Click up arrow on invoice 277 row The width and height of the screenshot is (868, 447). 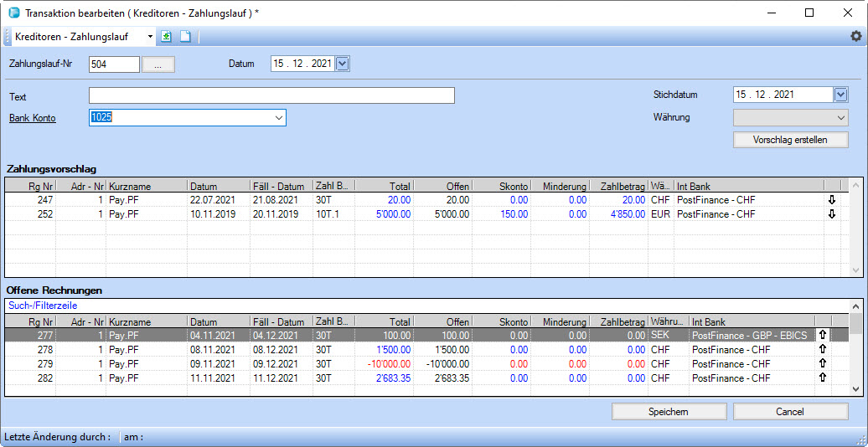pyautogui.click(x=822, y=336)
